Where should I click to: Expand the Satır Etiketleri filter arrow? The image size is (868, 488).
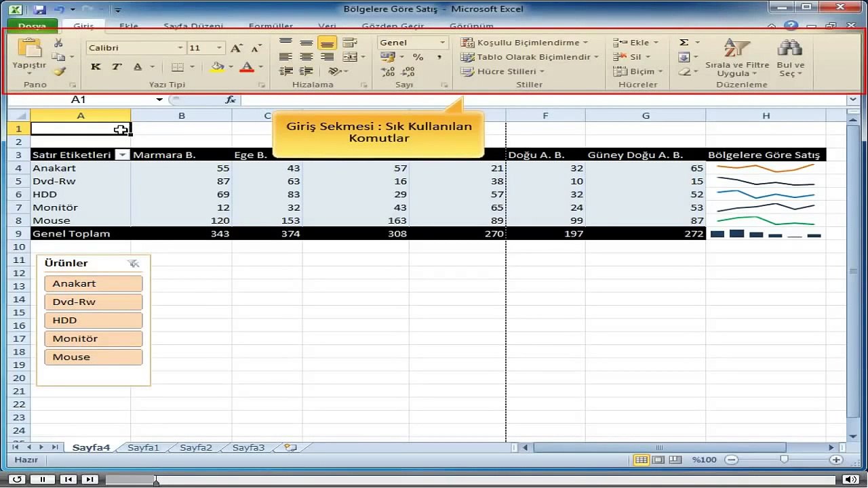coord(122,155)
